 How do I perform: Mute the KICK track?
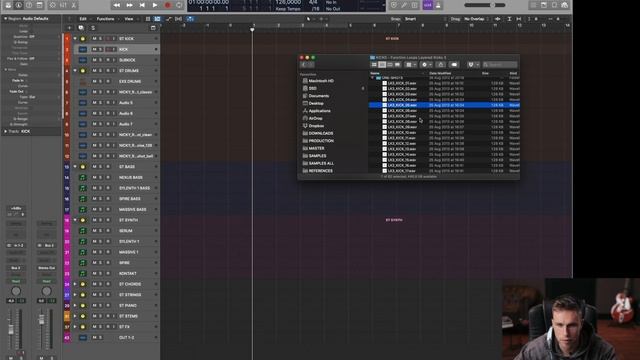(94, 49)
